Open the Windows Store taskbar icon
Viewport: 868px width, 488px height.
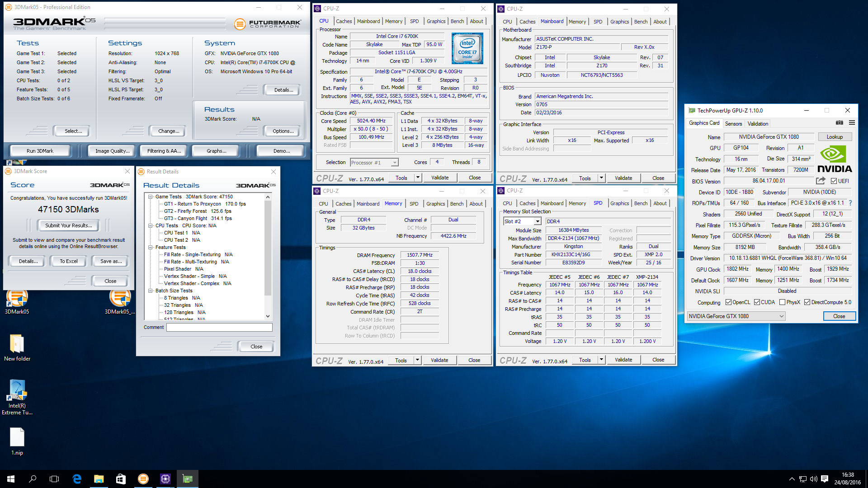pyautogui.click(x=121, y=479)
